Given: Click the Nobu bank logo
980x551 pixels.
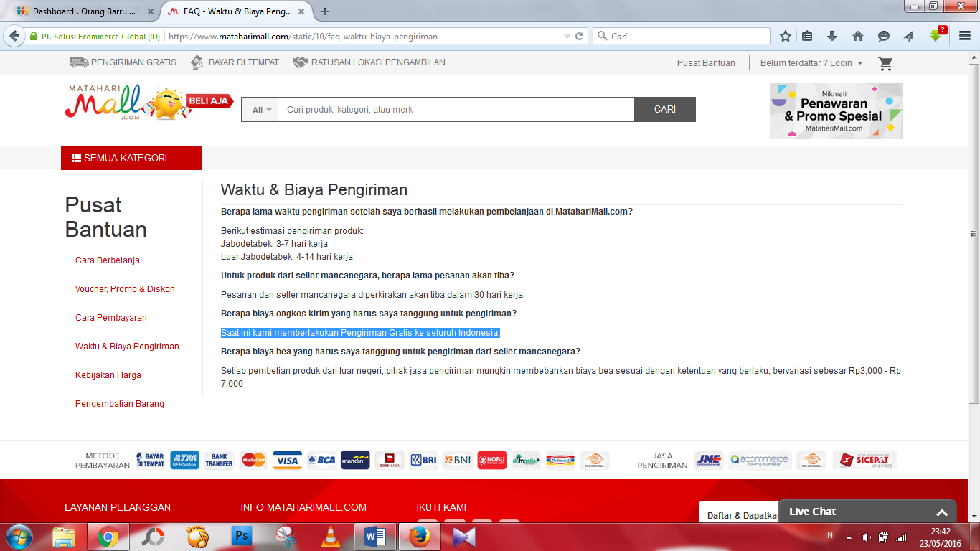Looking at the screenshot, I should pos(491,461).
